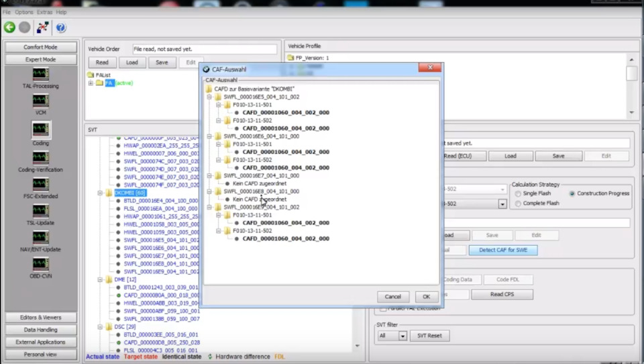
Task: Click the gray forward circle icon
Action: point(25,28)
